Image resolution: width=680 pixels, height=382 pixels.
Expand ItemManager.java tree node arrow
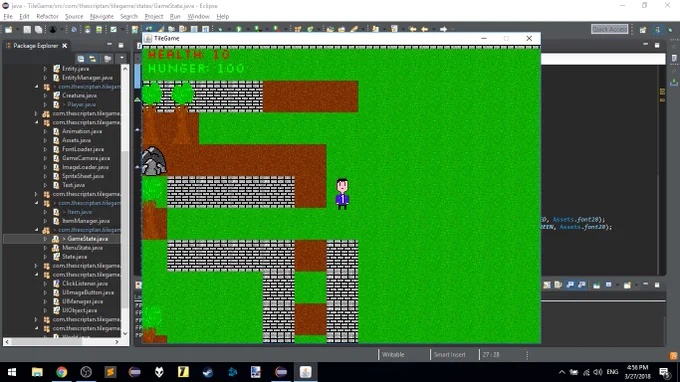pos(46,221)
